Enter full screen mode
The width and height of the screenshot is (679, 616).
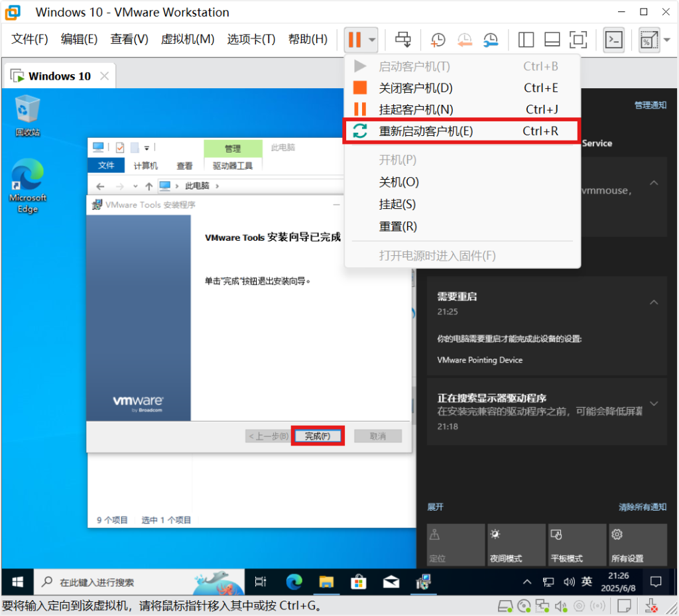click(x=578, y=39)
